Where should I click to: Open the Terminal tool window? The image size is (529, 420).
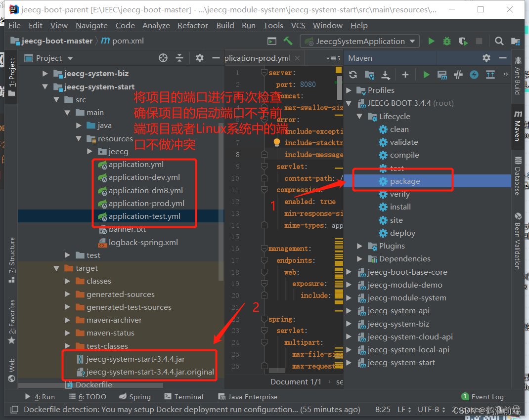184,397
